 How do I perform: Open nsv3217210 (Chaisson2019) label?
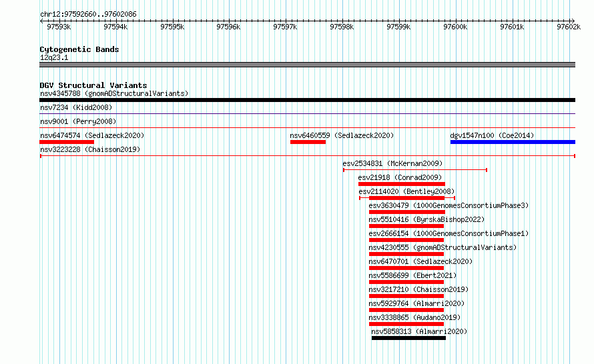[x=418, y=289]
